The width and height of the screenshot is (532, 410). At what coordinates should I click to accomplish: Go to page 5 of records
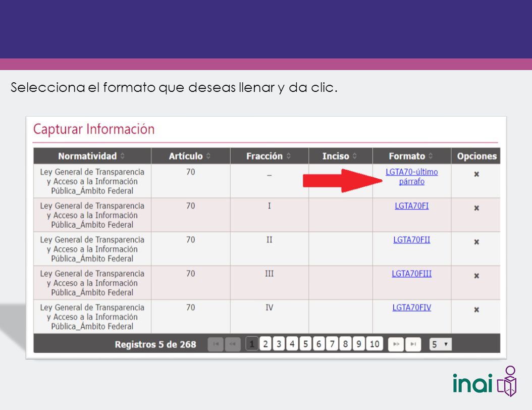305,344
